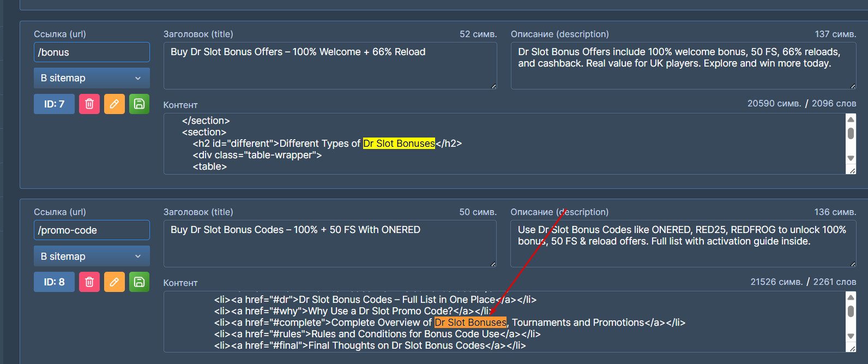Click the line containing href="#rules"

pos(377,334)
